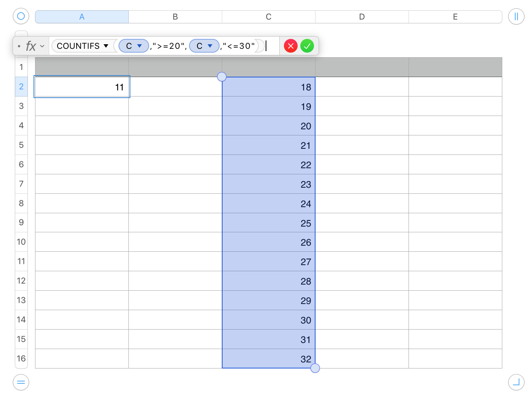The width and height of the screenshot is (532, 399).
Task: Click the top selection handle of column C range
Action: (222, 77)
